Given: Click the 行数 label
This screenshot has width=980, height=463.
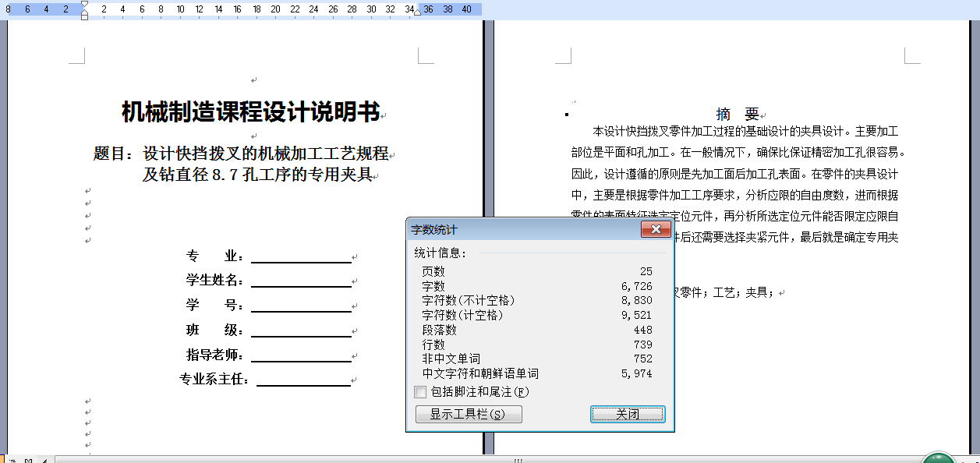Looking at the screenshot, I should coord(433,345).
